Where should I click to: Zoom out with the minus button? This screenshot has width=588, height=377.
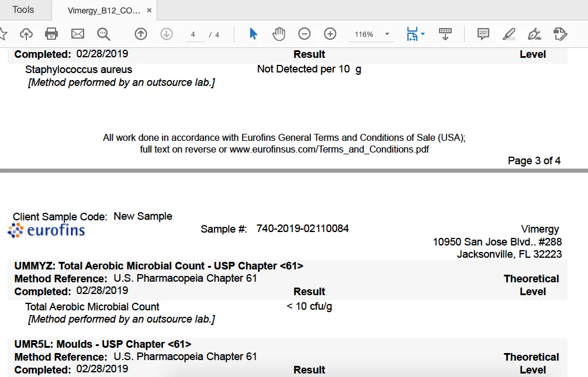(x=305, y=34)
